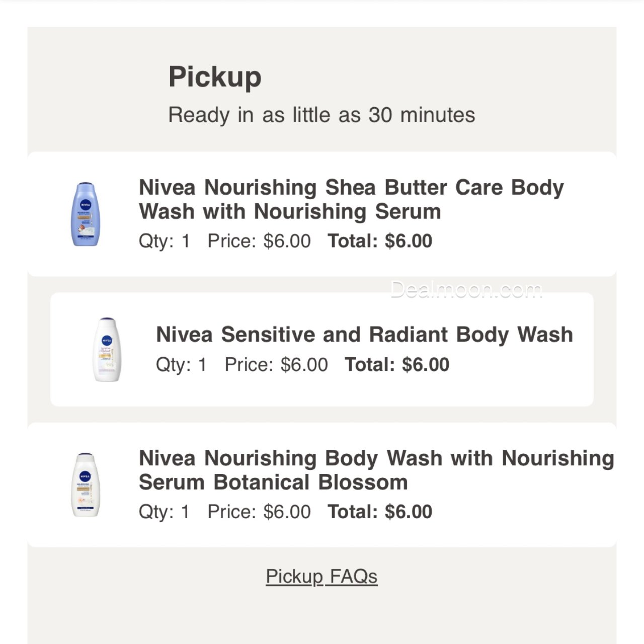Select the Botanical Blossom body wash image

click(86, 485)
